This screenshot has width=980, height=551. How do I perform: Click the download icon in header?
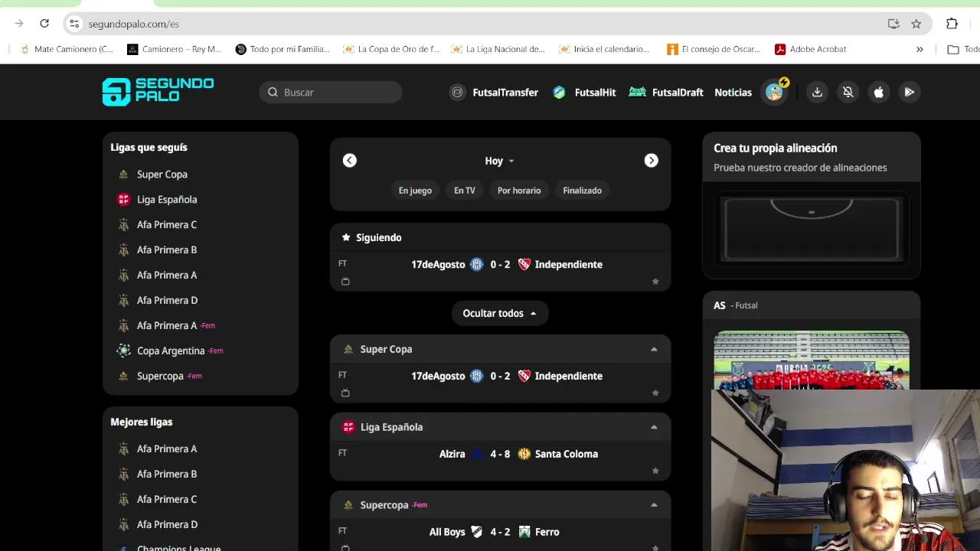click(817, 92)
